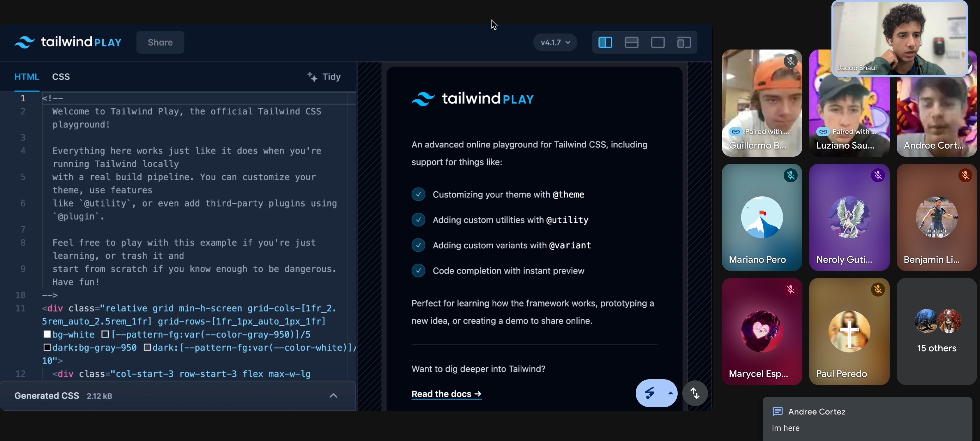Open the Read the docs link
The width and height of the screenshot is (980, 441).
446,394
